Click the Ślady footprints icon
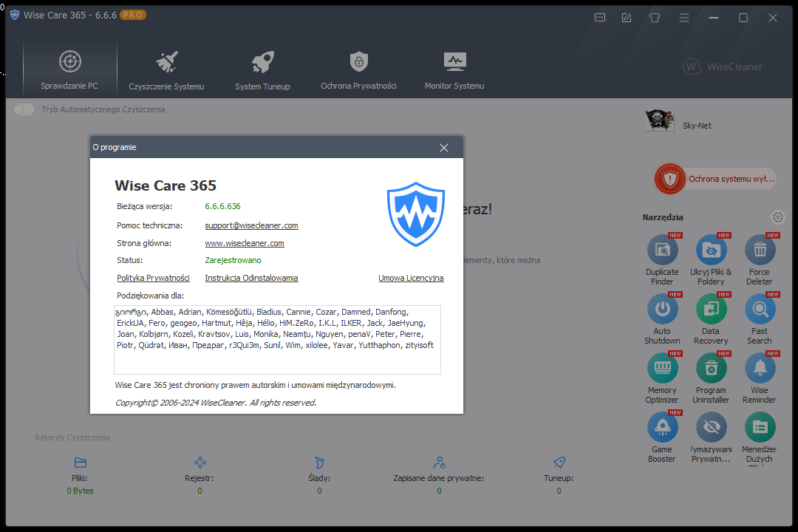This screenshot has width=798, height=532. point(320,463)
